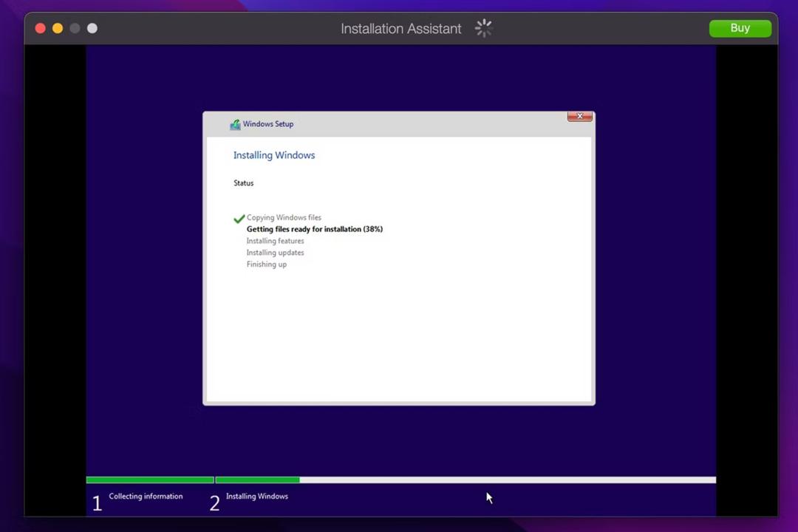The image size is (798, 532).
Task: Click the Finishing up status line
Action: tap(267, 265)
